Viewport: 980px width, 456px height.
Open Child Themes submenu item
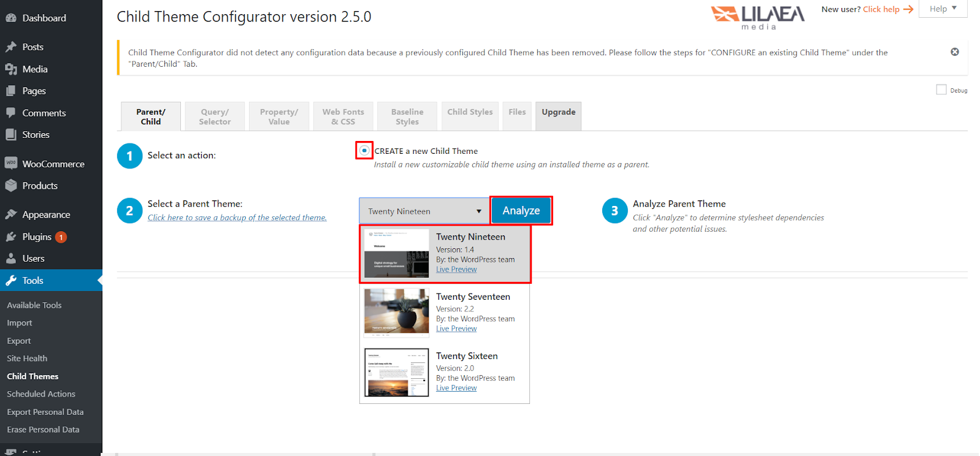[x=33, y=376]
